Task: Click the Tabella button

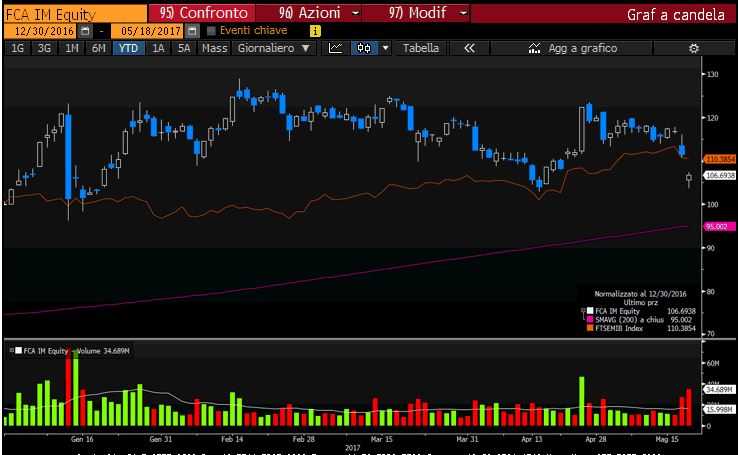Action: point(422,48)
